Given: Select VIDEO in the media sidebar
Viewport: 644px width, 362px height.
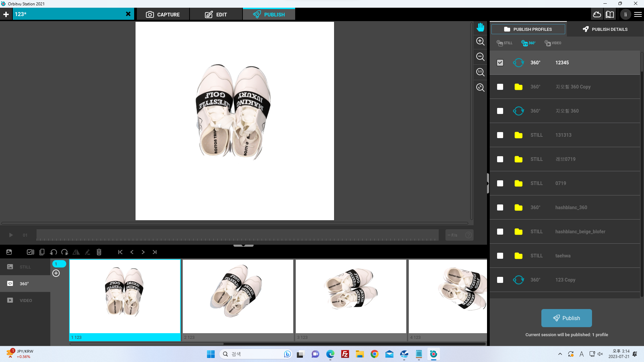Looking at the screenshot, I should pyautogui.click(x=25, y=300).
